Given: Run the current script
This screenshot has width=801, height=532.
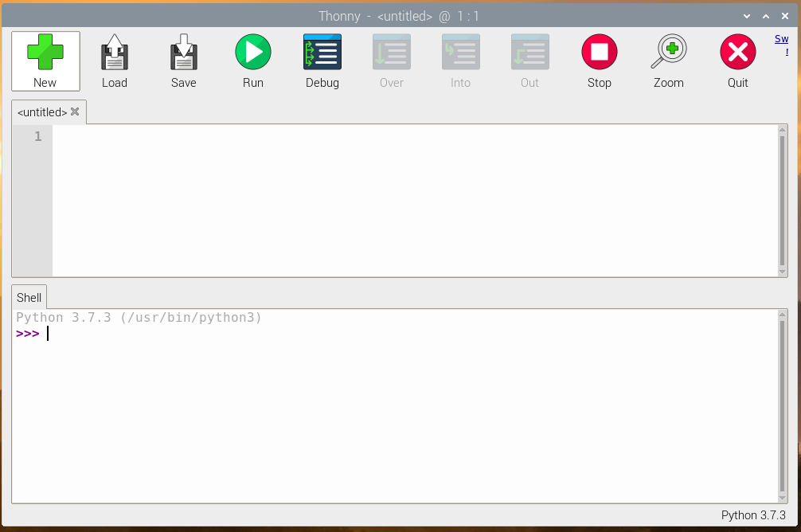Looking at the screenshot, I should 253,61.
